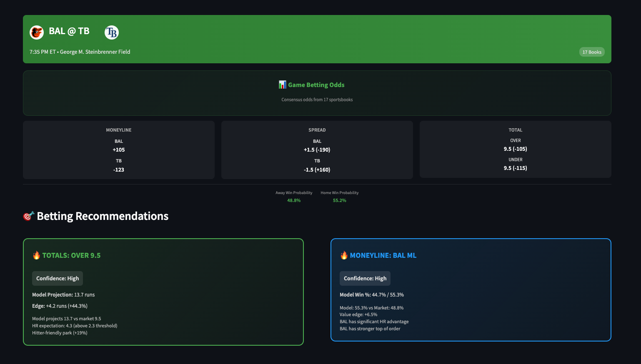Click the fire icon on the MONEYLINE recommendation card
This screenshot has width=641, height=364.
pyautogui.click(x=344, y=255)
